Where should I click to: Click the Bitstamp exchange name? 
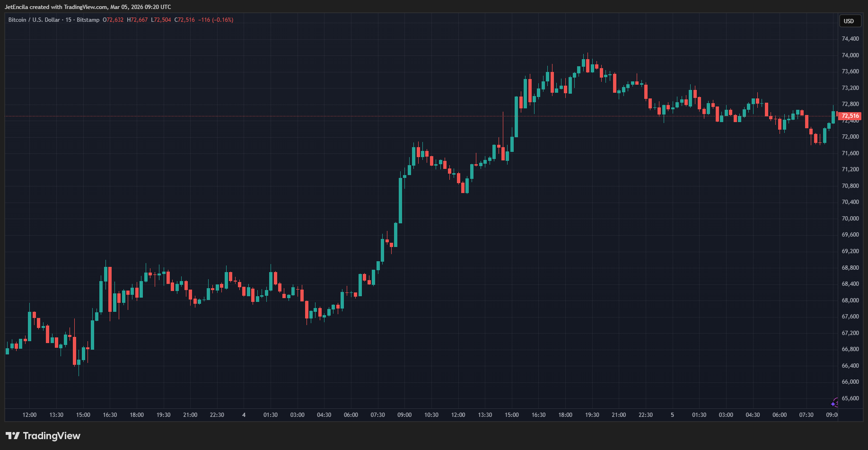click(x=88, y=20)
